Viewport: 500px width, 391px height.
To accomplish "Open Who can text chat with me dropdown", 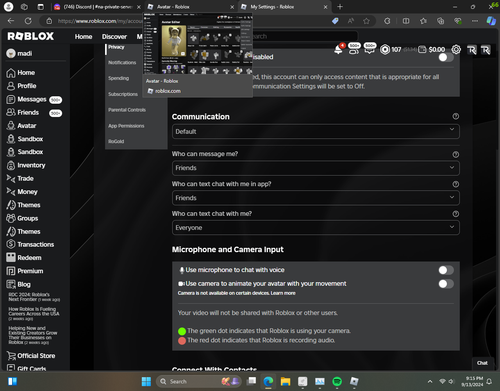I will pyautogui.click(x=316, y=228).
